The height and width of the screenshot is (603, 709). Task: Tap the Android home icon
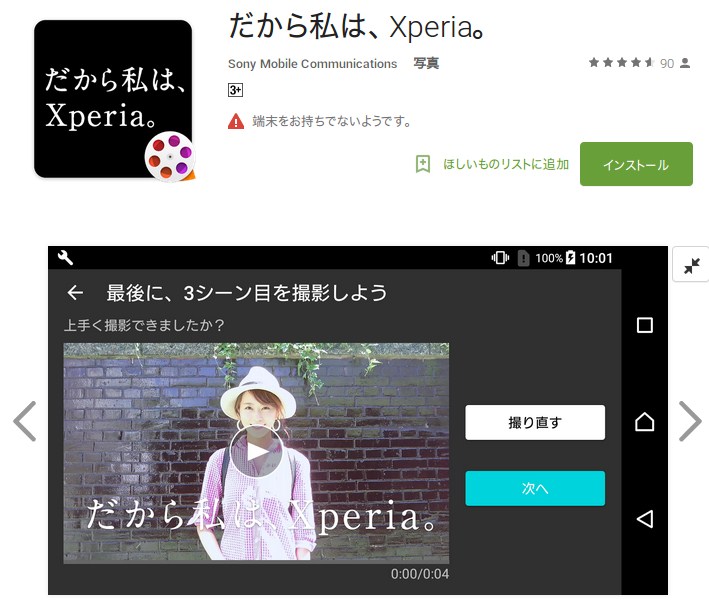pyautogui.click(x=644, y=422)
